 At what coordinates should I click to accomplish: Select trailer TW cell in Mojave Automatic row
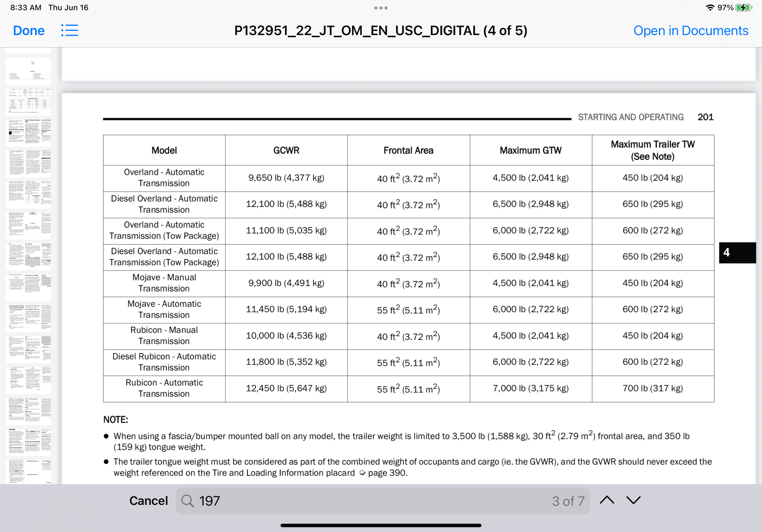pyautogui.click(x=653, y=309)
